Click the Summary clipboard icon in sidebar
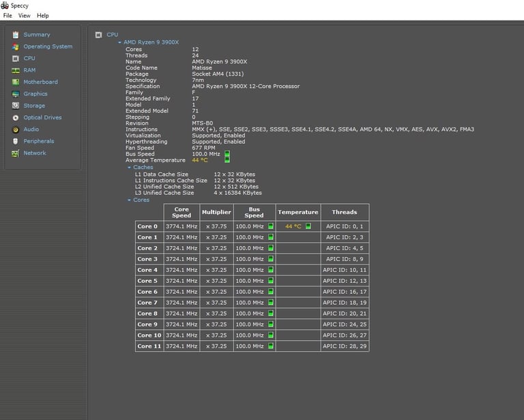Viewport: 524px width, 420px height. click(16, 35)
